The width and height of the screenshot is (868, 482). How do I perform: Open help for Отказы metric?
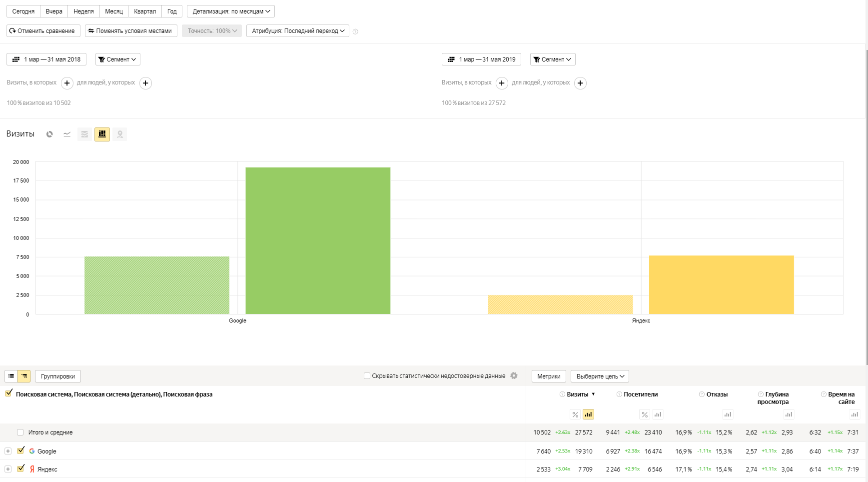[x=702, y=394]
